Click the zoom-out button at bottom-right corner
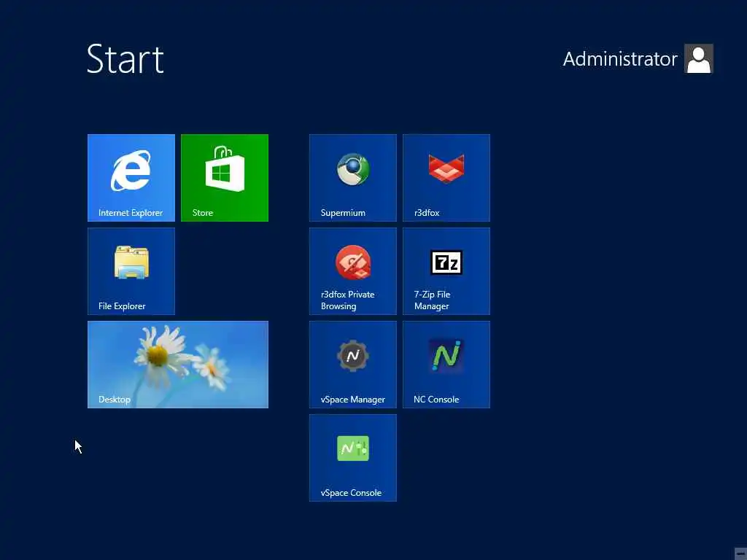Viewport: 747px width, 560px height. point(740,554)
